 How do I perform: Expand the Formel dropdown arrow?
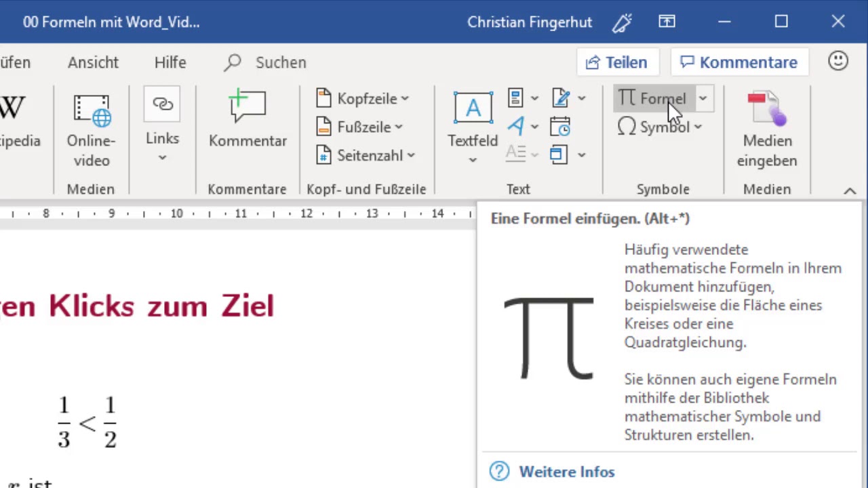[703, 98]
